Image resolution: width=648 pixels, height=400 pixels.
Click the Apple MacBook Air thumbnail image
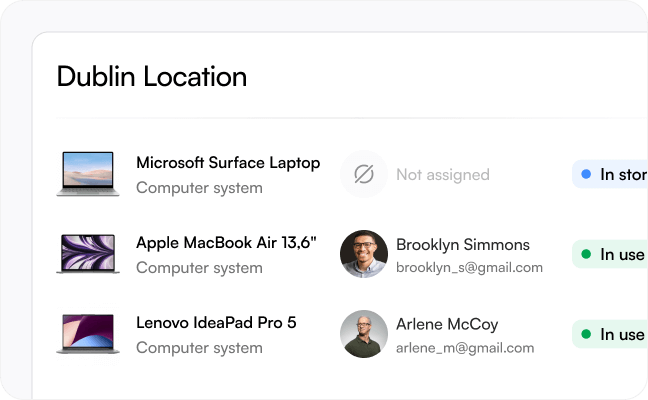(x=88, y=254)
